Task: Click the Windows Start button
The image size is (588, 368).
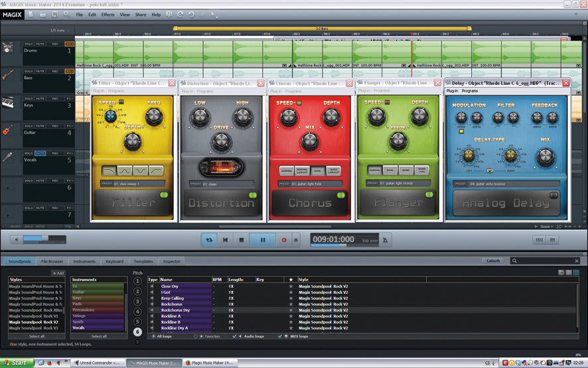Action: (17, 363)
